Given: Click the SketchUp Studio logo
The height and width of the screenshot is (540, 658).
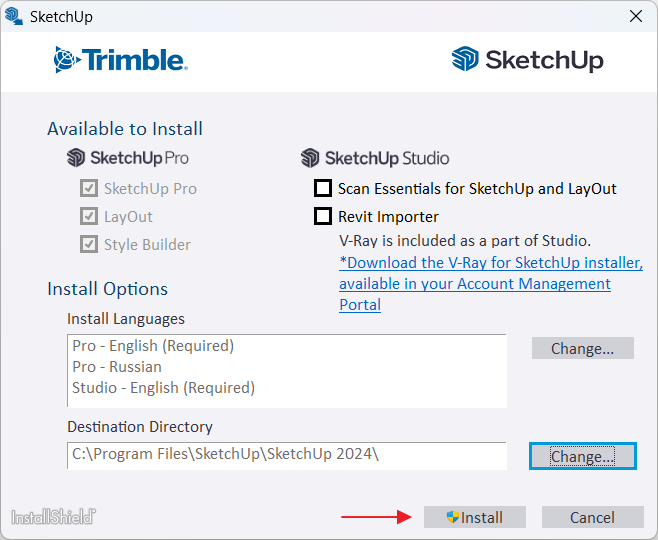Looking at the screenshot, I should (375, 158).
